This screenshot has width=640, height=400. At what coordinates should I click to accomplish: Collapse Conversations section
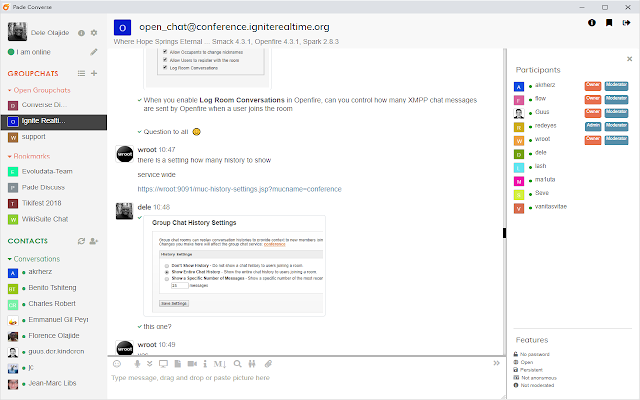[x=34, y=259]
